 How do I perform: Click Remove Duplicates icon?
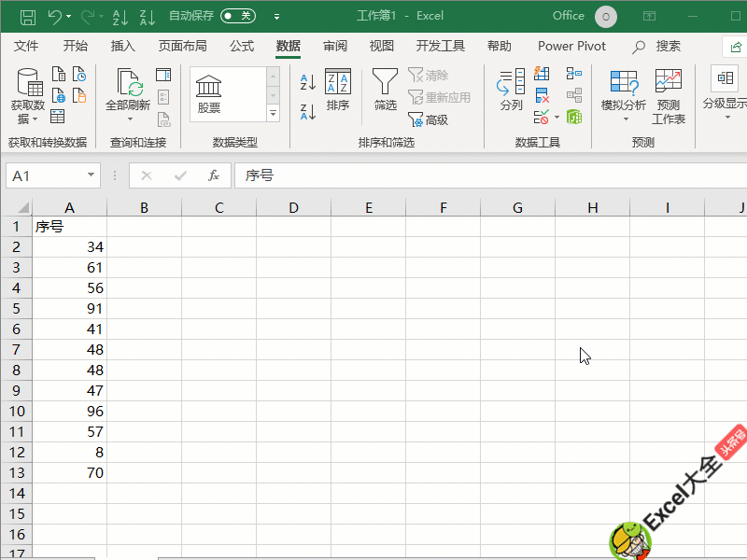click(x=542, y=96)
